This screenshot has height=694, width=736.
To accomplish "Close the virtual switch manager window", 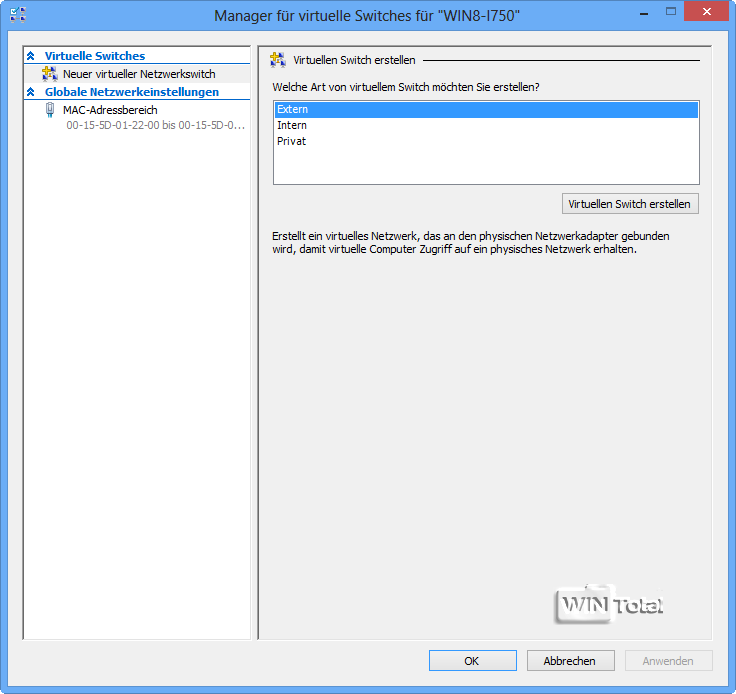I will 706,12.
